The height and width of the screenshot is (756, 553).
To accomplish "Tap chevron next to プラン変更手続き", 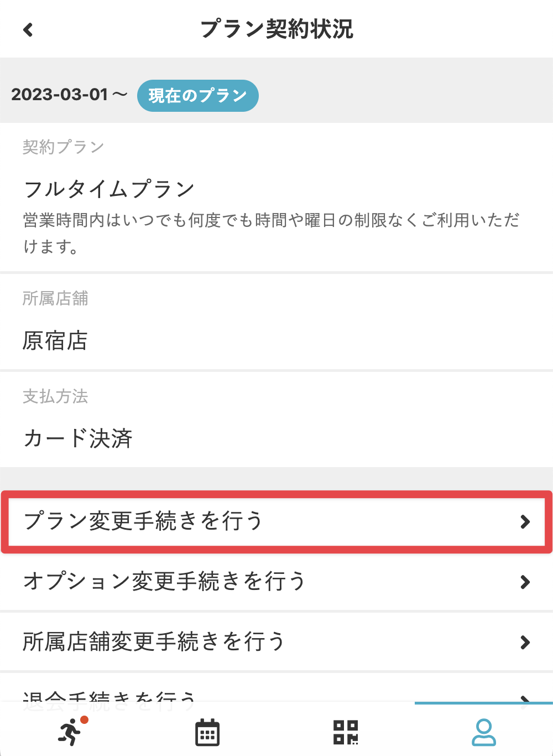I will (x=525, y=522).
